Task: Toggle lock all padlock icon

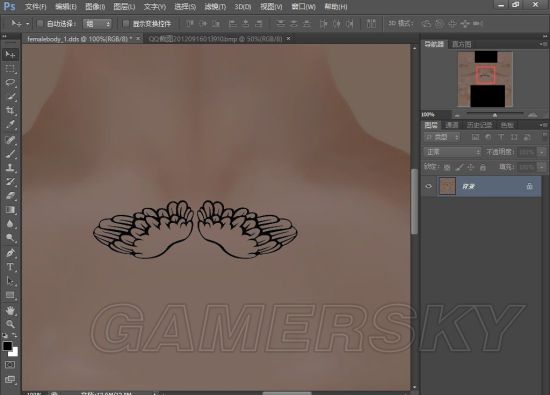Action: point(483,167)
